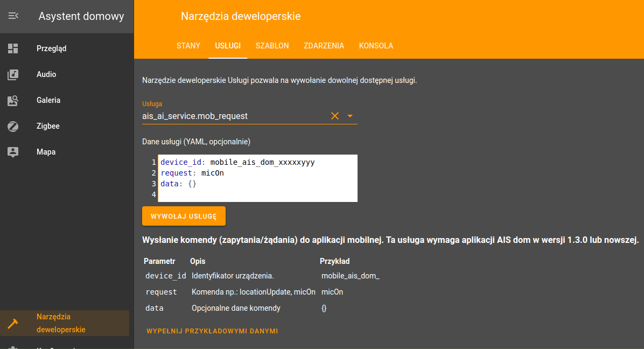Screen dimensions: 644x349
Task: Switch to the KONSOLA tab
Action: point(376,46)
